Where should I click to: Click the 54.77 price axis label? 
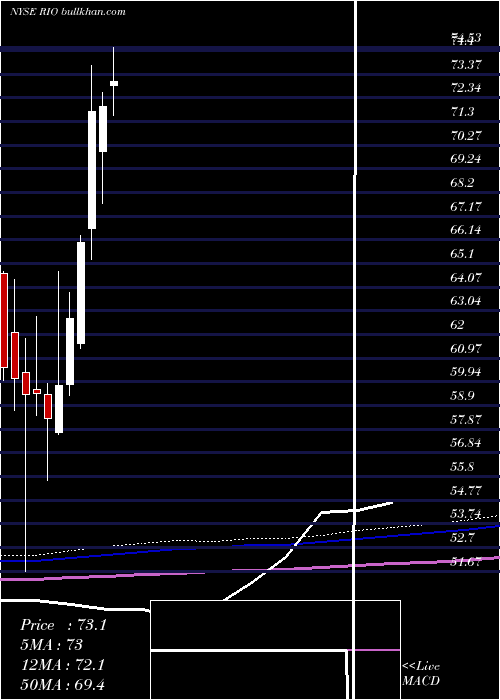pos(466,490)
